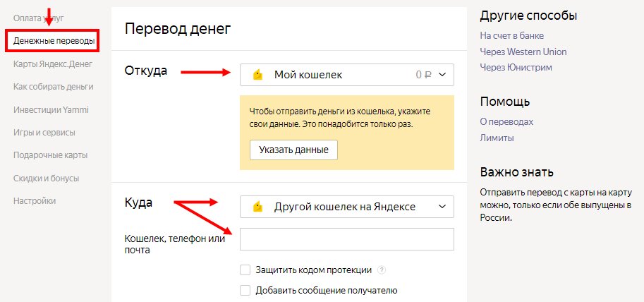Click the Указать данные button

coord(293,150)
